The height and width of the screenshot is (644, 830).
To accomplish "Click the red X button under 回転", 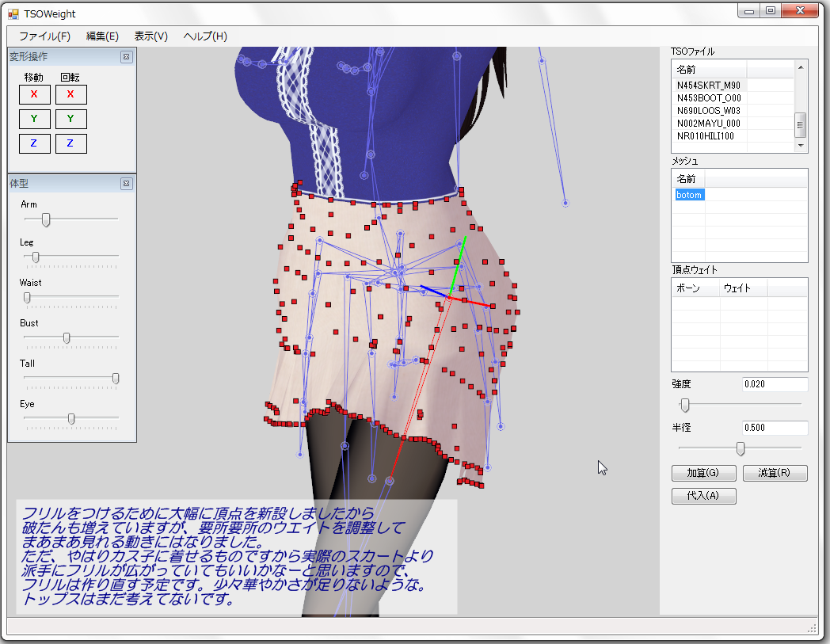I will click(x=70, y=95).
